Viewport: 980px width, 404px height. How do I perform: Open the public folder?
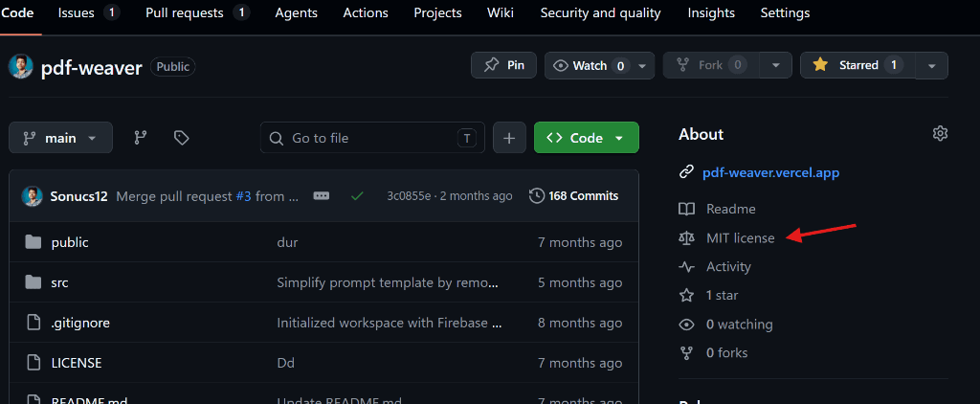(x=70, y=242)
